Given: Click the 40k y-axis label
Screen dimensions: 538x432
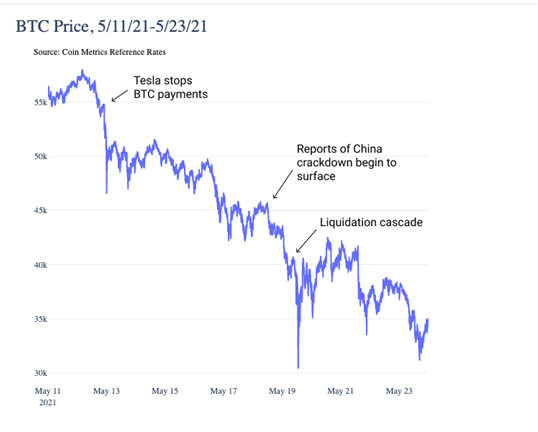Looking at the screenshot, I should 40,265.
